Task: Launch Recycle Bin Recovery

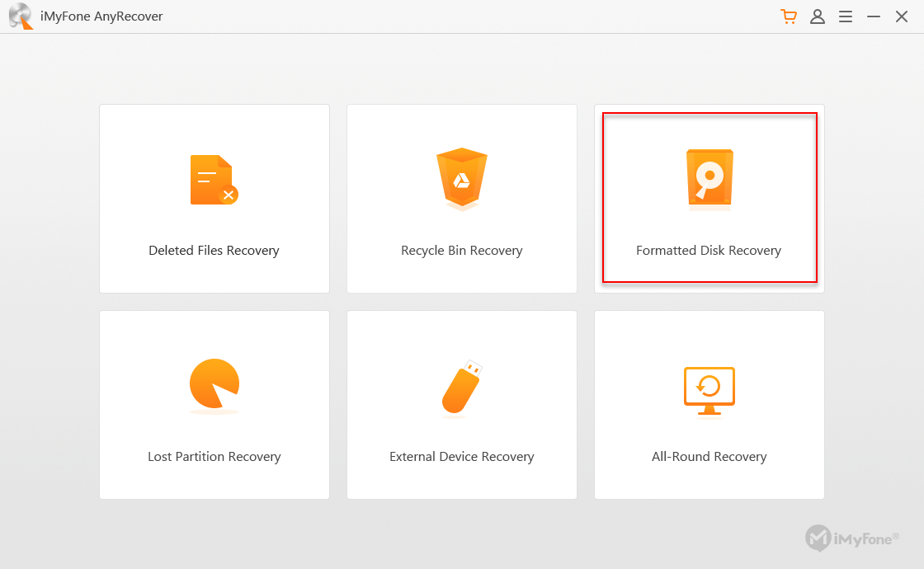Action: pos(461,198)
